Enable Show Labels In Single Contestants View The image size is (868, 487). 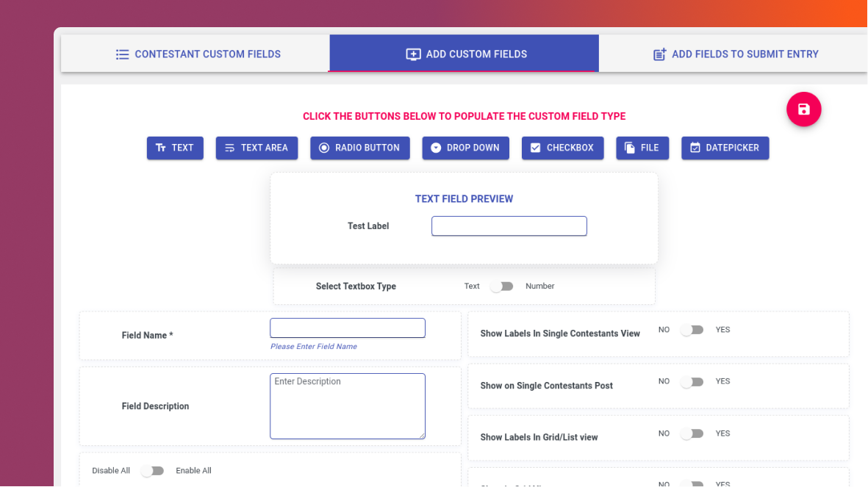[x=692, y=330]
